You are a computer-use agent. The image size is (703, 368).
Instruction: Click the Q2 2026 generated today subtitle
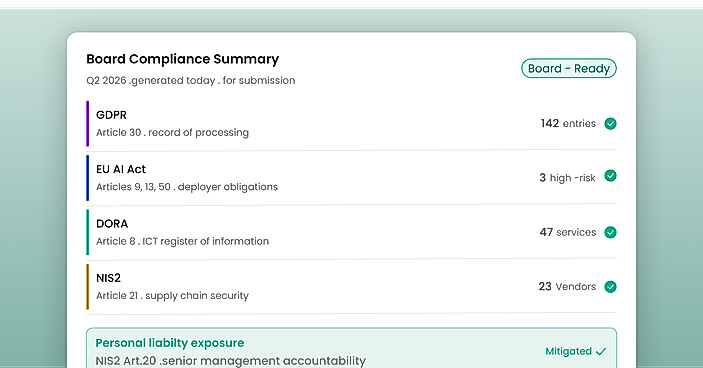click(x=191, y=80)
